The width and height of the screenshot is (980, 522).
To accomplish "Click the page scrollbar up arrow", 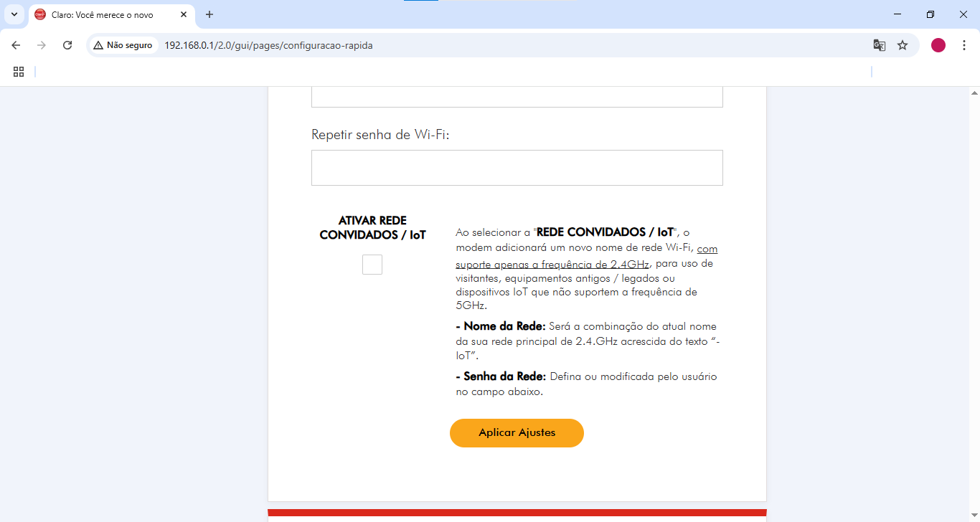I will tap(974, 92).
